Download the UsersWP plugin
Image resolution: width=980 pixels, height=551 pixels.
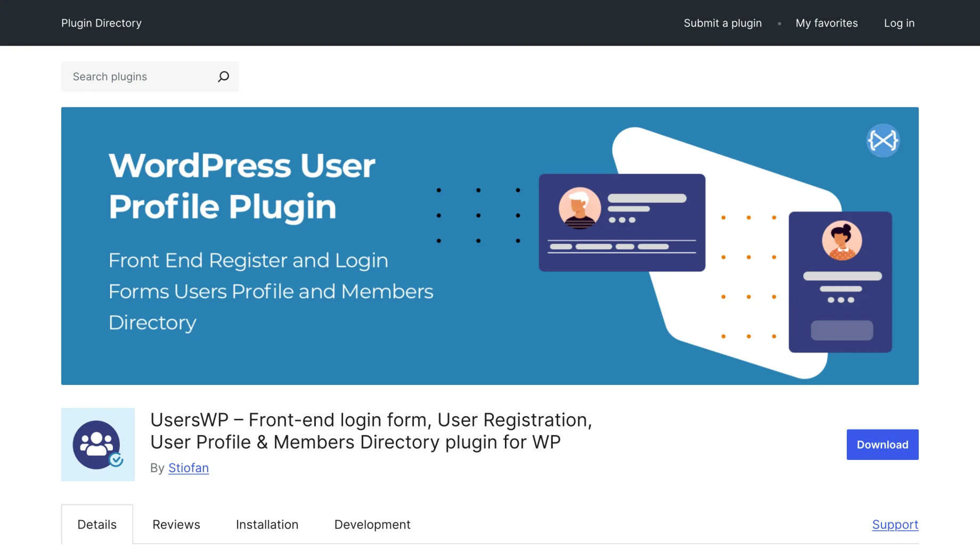click(883, 445)
